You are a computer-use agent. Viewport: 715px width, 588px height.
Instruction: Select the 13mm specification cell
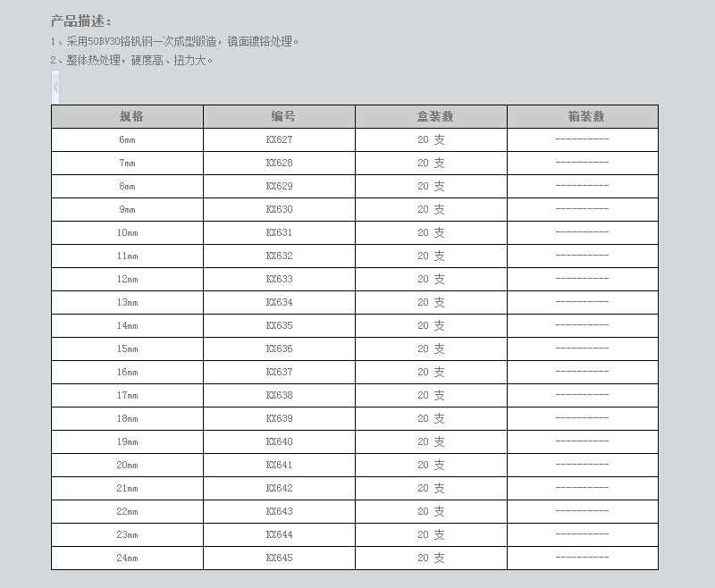[x=127, y=303]
